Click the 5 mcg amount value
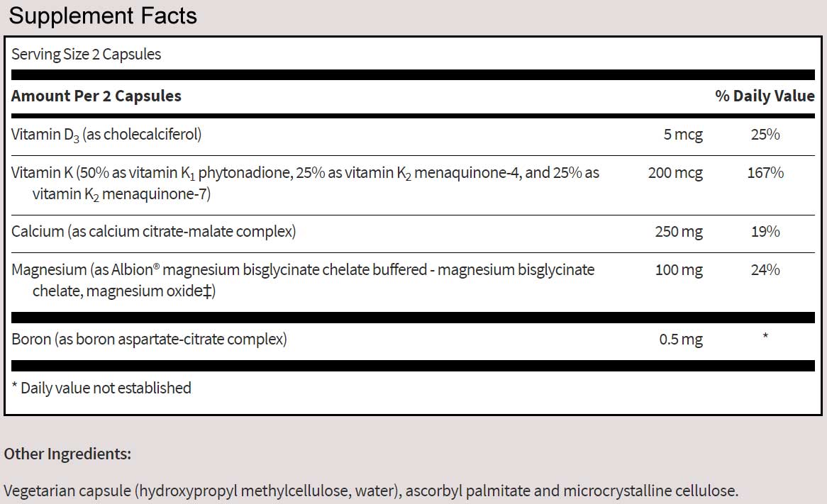Image resolution: width=827 pixels, height=504 pixels. coord(683,135)
